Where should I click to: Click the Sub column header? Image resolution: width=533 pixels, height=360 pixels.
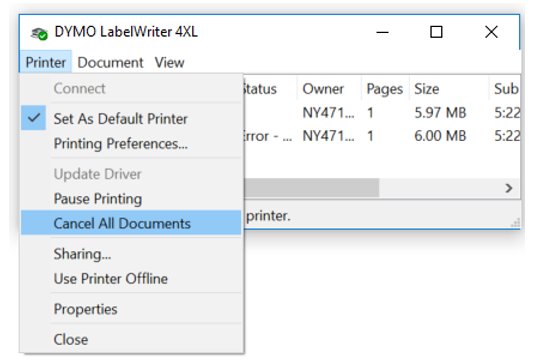pyautogui.click(x=505, y=89)
